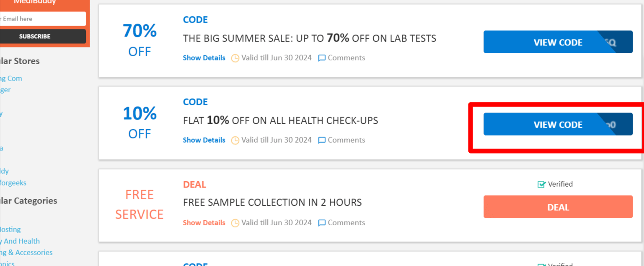Click the forgeeks store link in the sidebar

(x=13, y=183)
